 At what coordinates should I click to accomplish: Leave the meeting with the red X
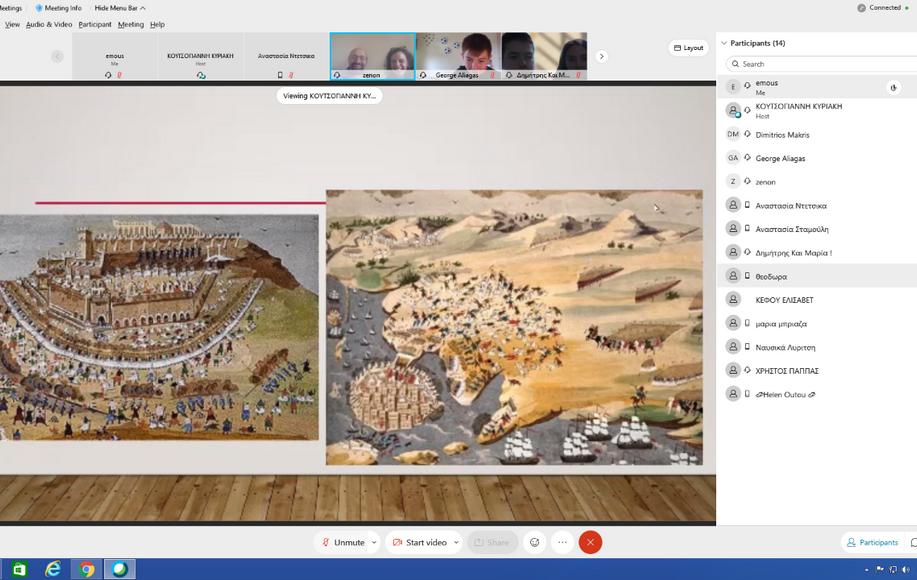[x=591, y=543]
